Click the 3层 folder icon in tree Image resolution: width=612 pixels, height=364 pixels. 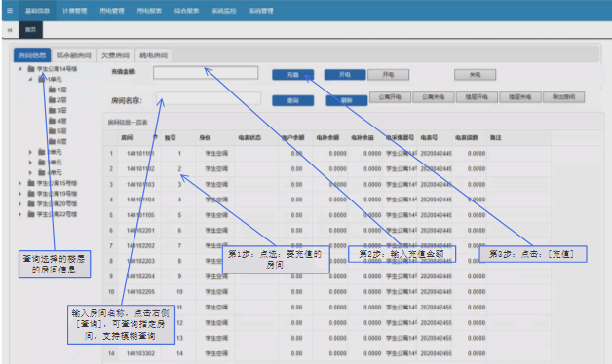[52, 110]
